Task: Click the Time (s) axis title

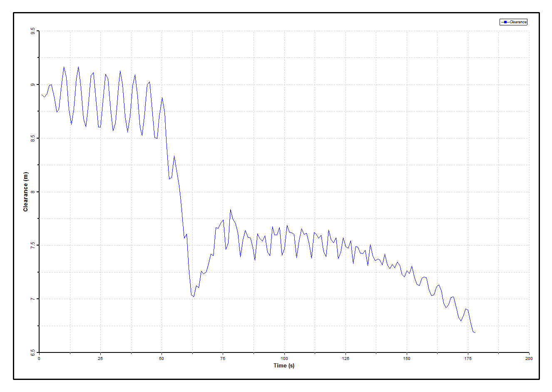Action: pos(284,365)
